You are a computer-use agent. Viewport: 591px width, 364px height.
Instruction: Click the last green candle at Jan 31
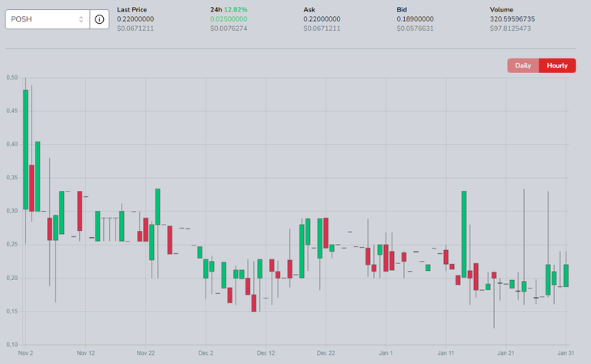[566, 276]
